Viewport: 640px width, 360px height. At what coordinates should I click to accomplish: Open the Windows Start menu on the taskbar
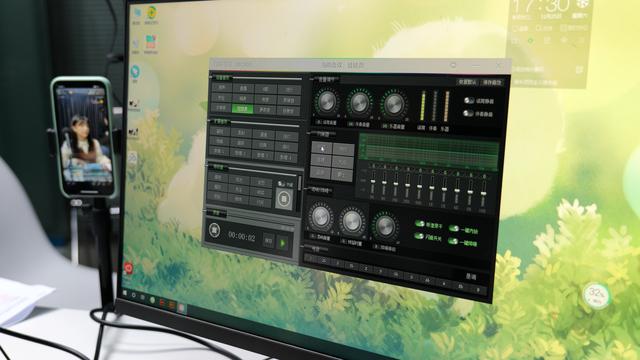(125, 293)
